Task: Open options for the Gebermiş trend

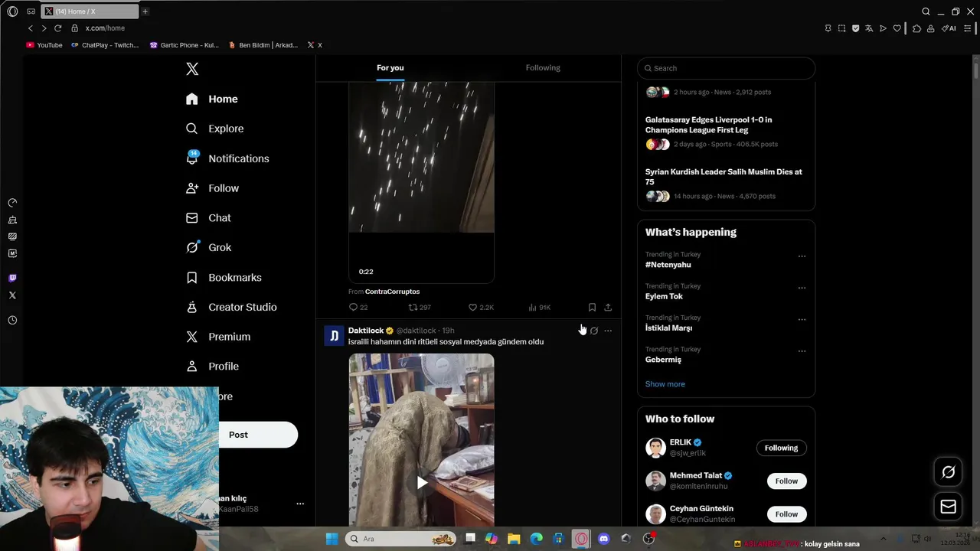Action: [802, 351]
